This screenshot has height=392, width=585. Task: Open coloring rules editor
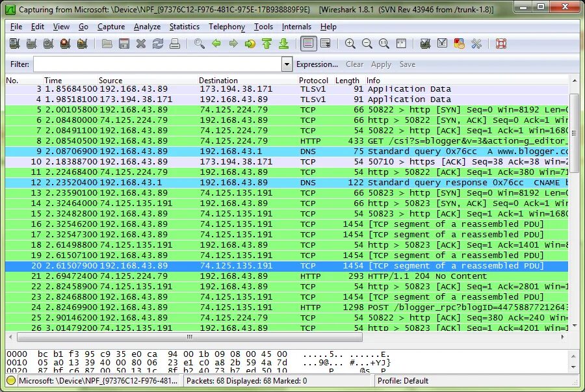[x=460, y=44]
